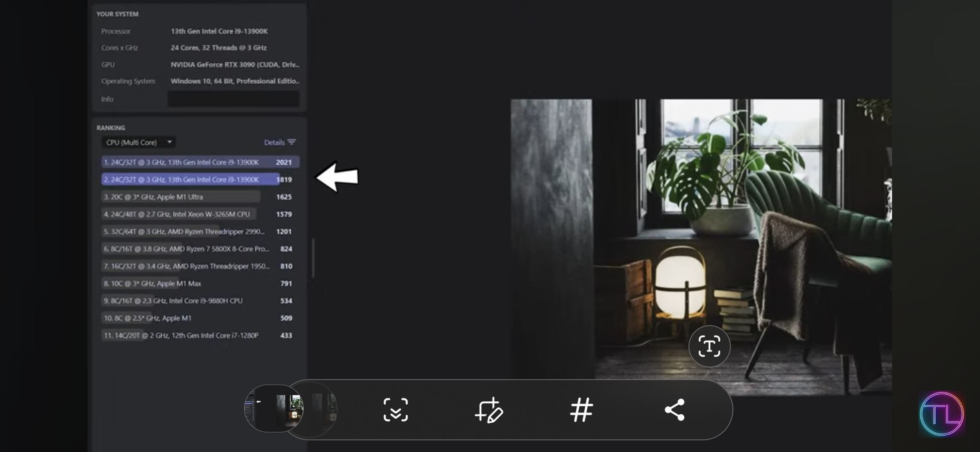Screen dimensions: 980x452
Task: Click the ranking panel vertical scrollbar
Action: [313, 258]
